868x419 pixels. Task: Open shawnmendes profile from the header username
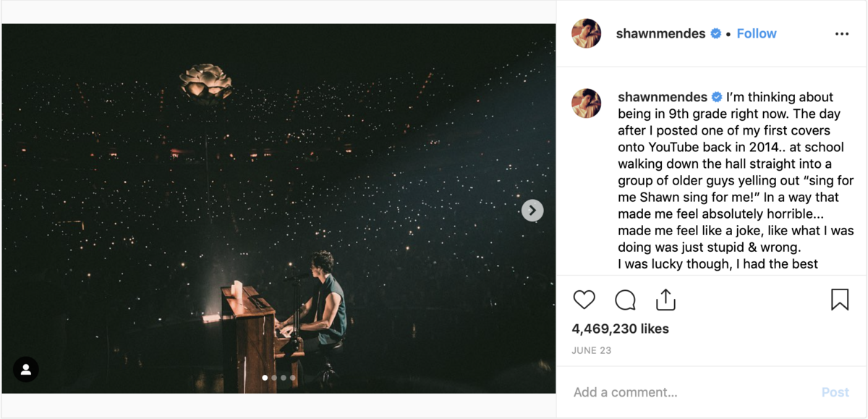[x=660, y=34]
